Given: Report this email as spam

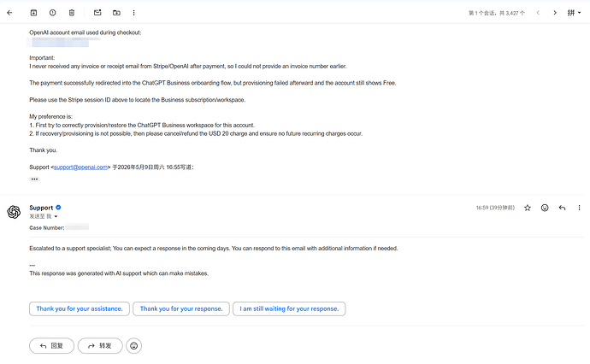Looking at the screenshot, I should 53,13.
